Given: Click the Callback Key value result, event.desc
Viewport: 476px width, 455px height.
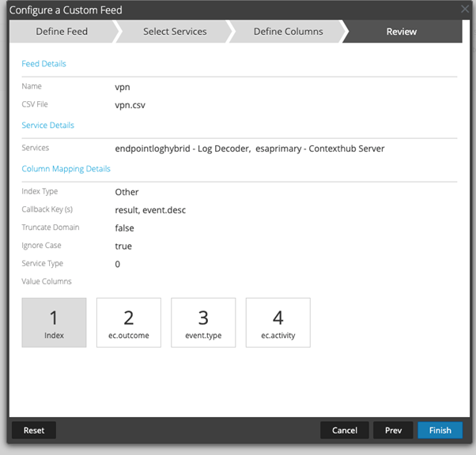Looking at the screenshot, I should pyautogui.click(x=152, y=210).
